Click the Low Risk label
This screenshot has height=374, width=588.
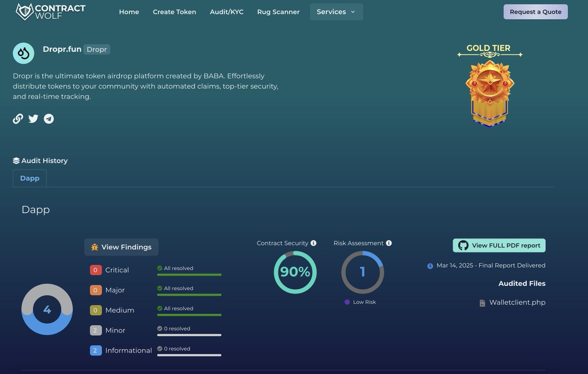pyautogui.click(x=364, y=302)
